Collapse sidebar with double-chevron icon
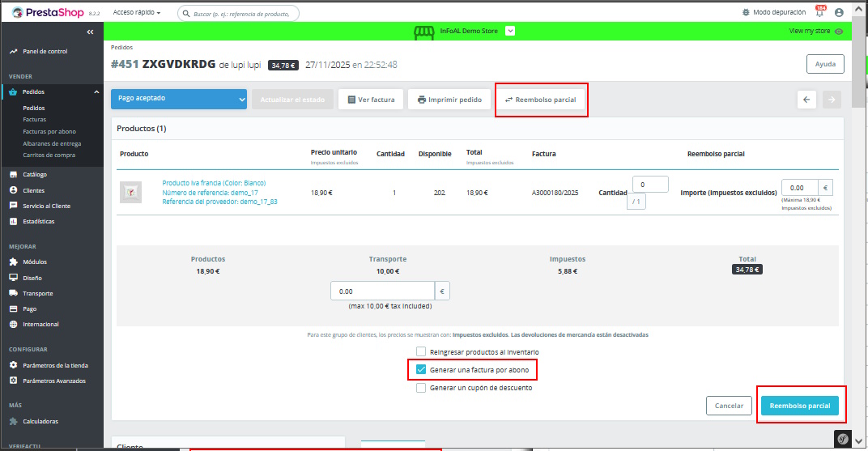The image size is (868, 451). (x=90, y=32)
